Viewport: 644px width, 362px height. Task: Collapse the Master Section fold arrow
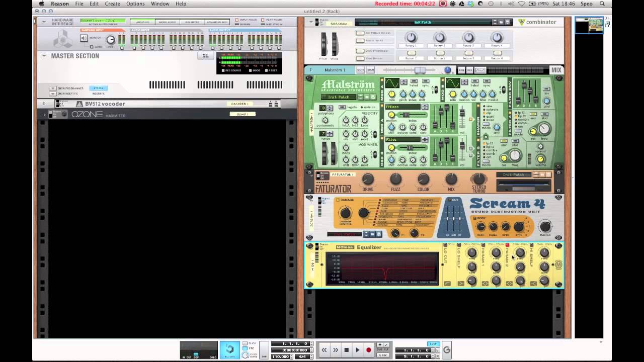pyautogui.click(x=44, y=56)
